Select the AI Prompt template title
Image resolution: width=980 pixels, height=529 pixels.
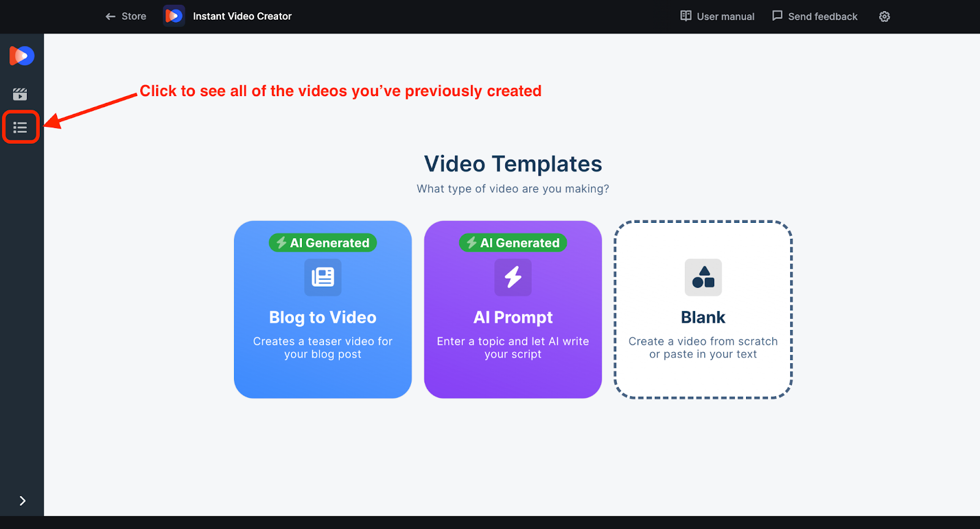point(513,317)
